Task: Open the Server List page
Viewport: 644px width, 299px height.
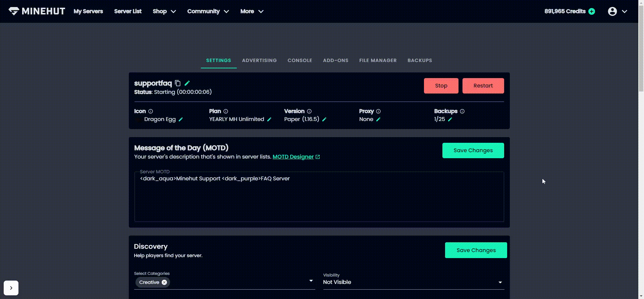Action: coord(128,11)
